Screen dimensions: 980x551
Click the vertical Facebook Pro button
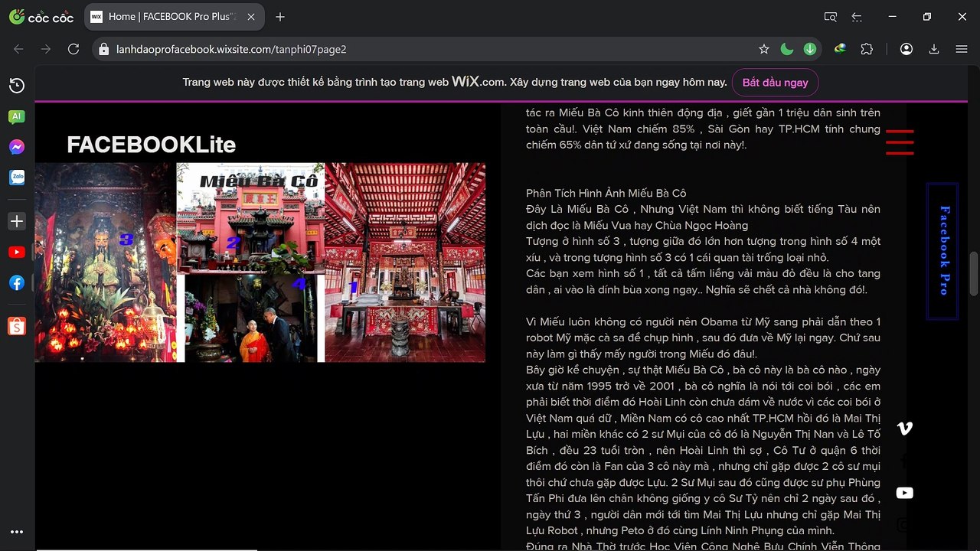pos(942,251)
